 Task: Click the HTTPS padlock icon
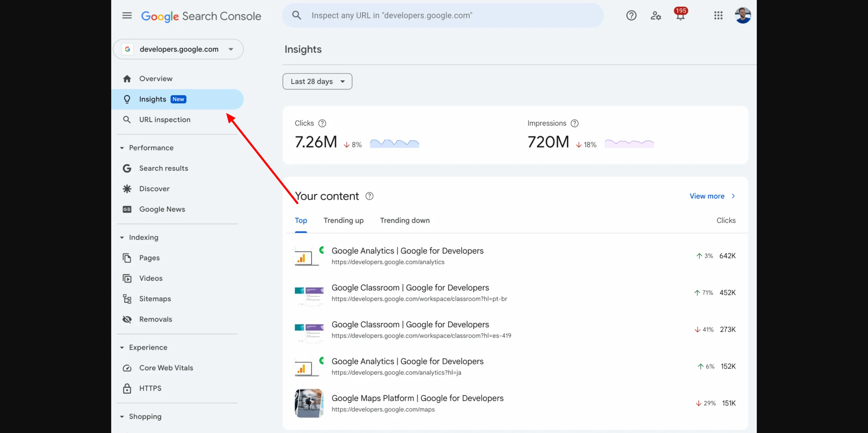click(x=127, y=388)
